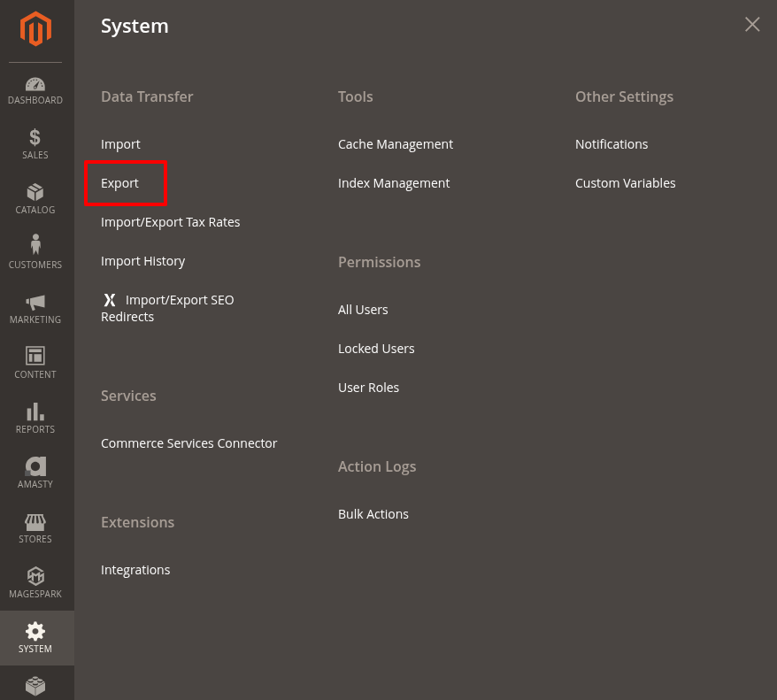This screenshot has width=777, height=700.
Task: Click the Tools section heading
Action: [x=355, y=96]
